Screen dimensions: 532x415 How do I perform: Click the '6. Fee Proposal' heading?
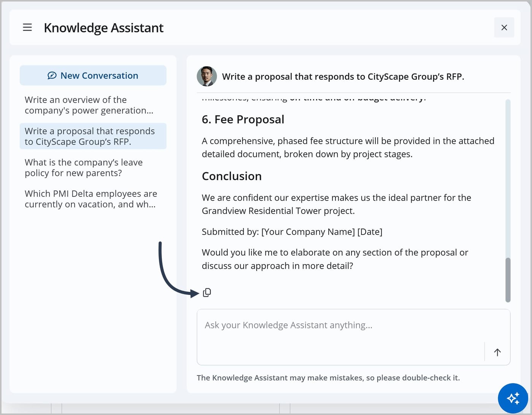click(243, 119)
